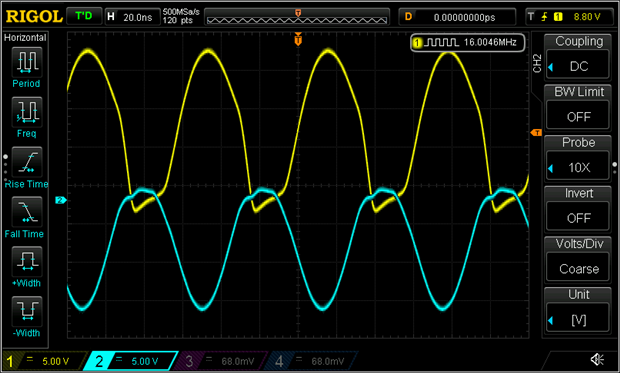Image resolution: width=620 pixels, height=373 pixels.
Task: Click the trigger rising edge icon
Action: point(544,17)
